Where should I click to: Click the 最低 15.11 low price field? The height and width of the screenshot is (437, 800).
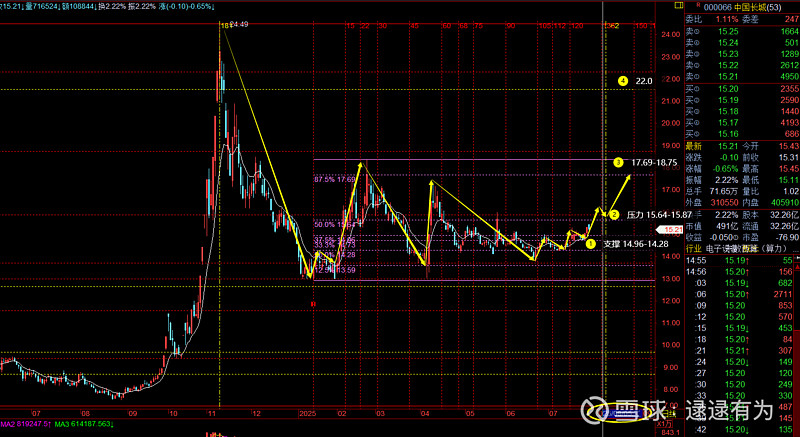(x=770, y=180)
